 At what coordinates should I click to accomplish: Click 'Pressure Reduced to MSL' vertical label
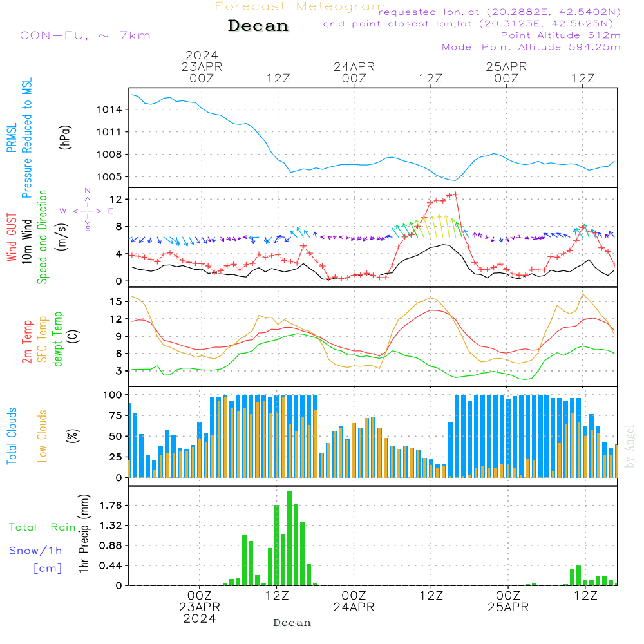pos(26,138)
